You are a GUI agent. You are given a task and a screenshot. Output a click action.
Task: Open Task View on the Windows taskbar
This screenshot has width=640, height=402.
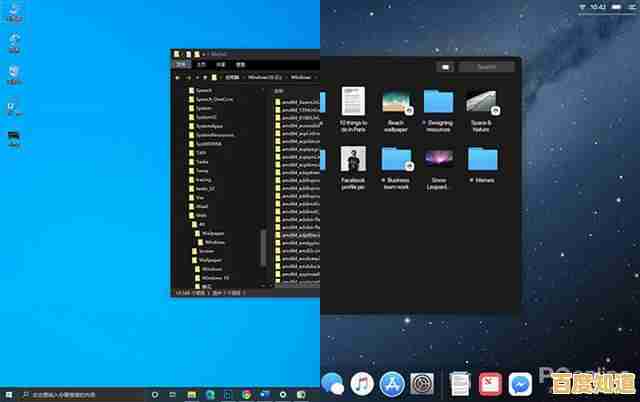tap(172, 395)
